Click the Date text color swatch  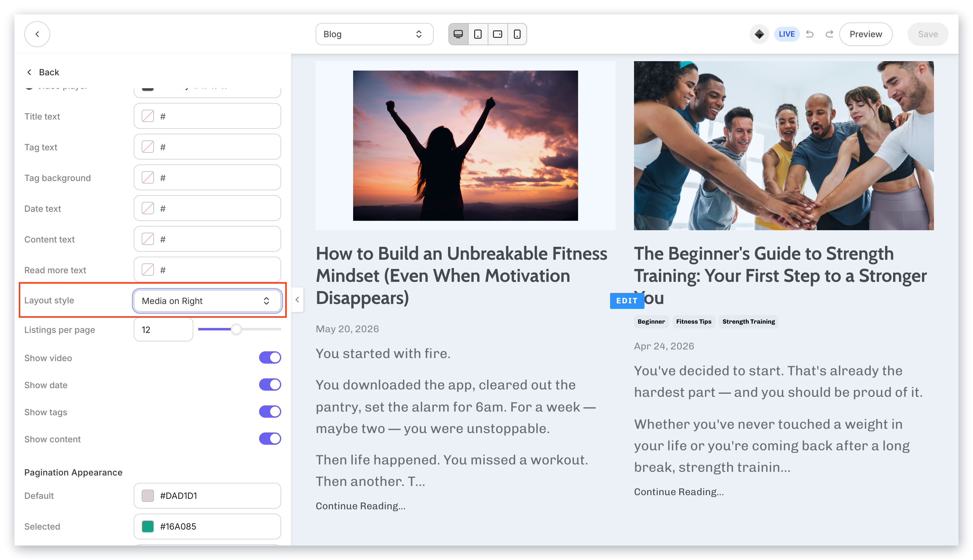148,208
